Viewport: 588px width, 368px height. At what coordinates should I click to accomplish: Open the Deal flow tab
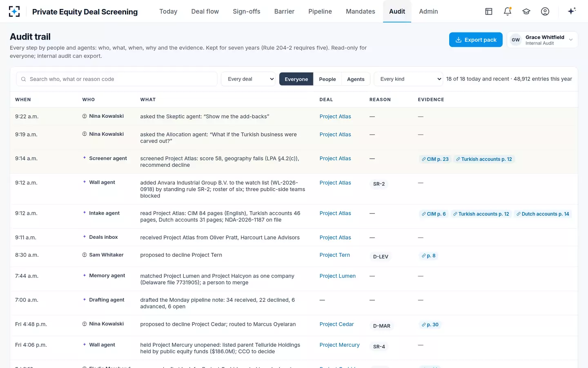pyautogui.click(x=205, y=11)
